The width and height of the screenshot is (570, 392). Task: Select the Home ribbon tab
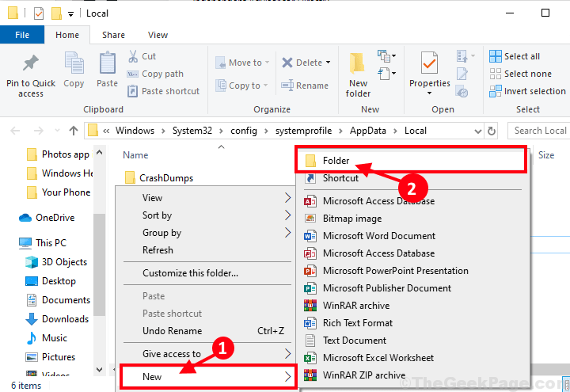point(67,35)
